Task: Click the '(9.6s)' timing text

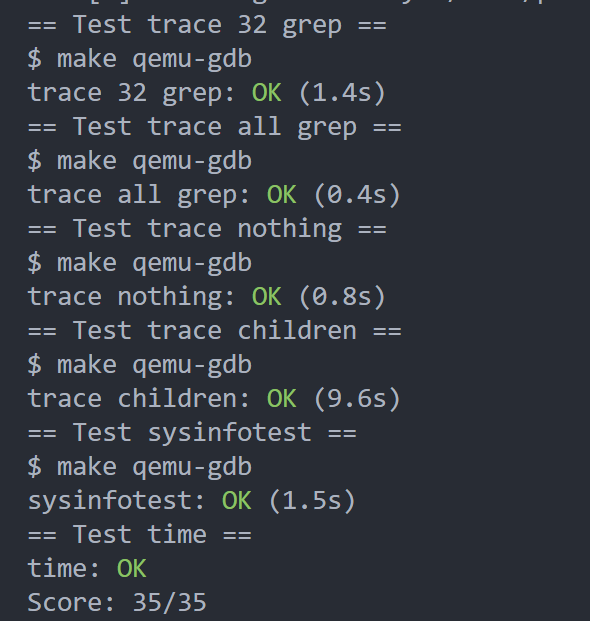Action: click(357, 399)
